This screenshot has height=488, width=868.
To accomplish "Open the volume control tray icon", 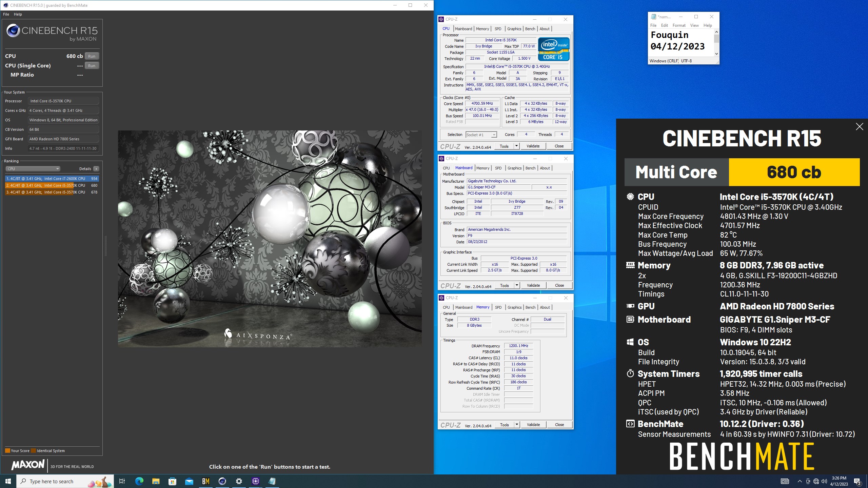I will coord(824,481).
